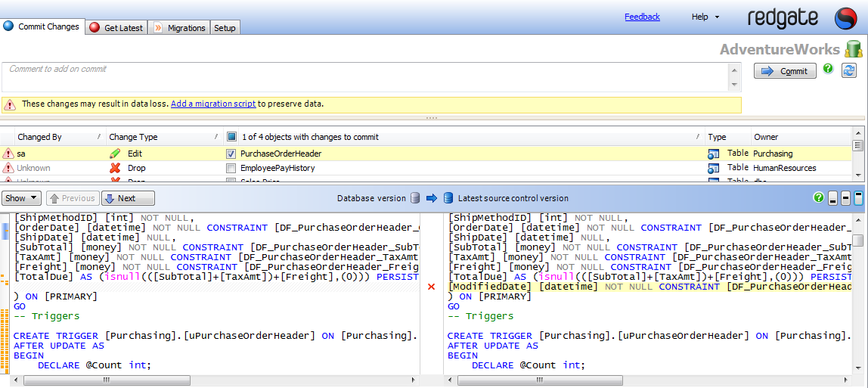Click the orange chevrons icon on Migrations tab

158,28
